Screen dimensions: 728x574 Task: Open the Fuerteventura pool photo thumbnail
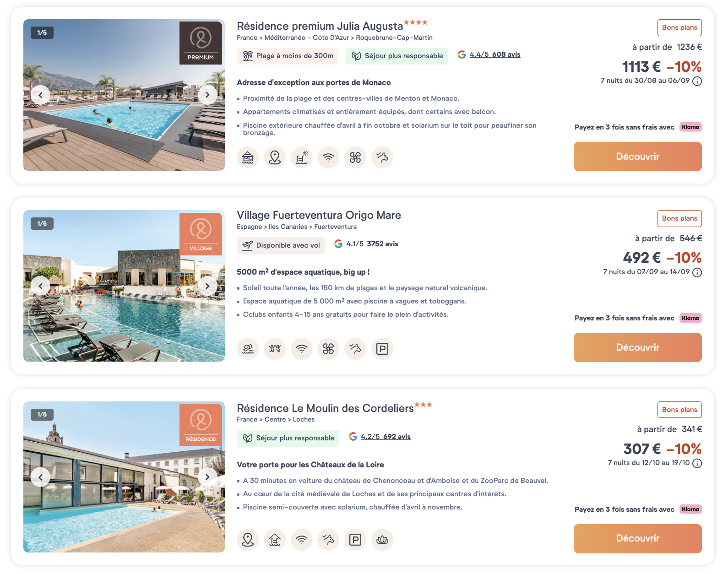(124, 286)
